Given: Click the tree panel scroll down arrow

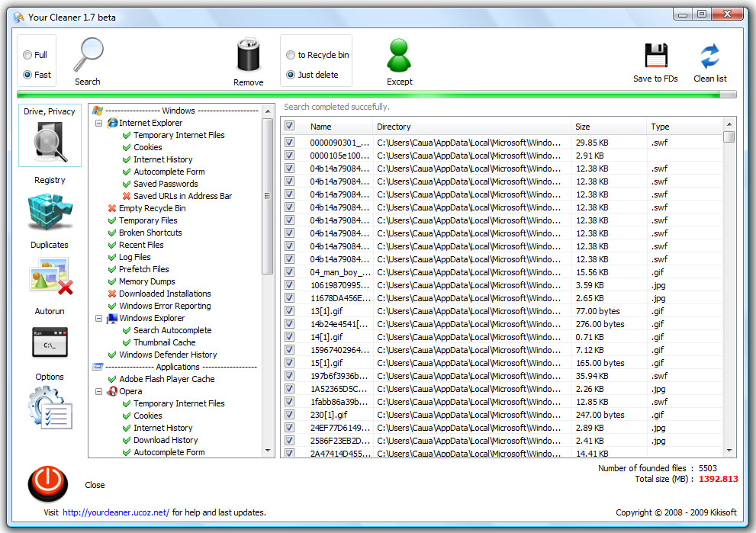Looking at the screenshot, I should pos(268,451).
